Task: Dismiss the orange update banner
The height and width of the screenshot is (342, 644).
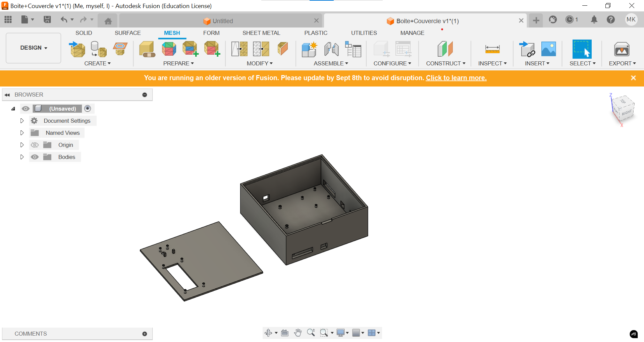Action: (x=633, y=78)
